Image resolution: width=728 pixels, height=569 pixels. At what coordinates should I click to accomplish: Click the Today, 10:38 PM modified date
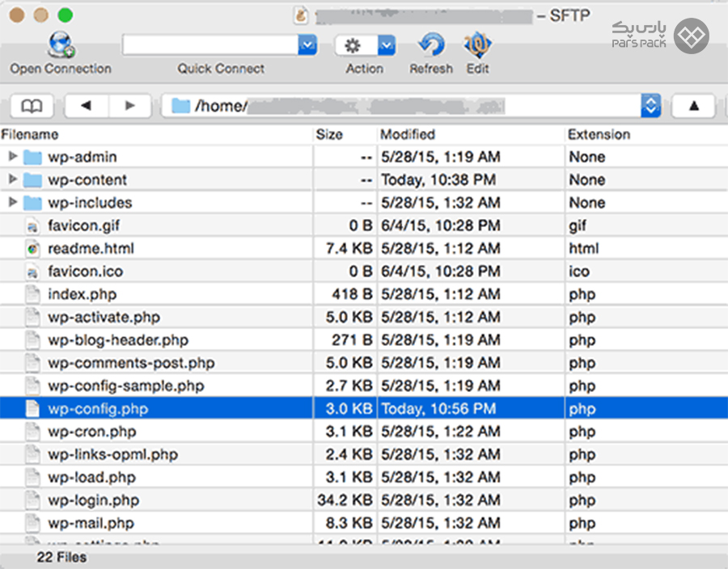pos(438,179)
